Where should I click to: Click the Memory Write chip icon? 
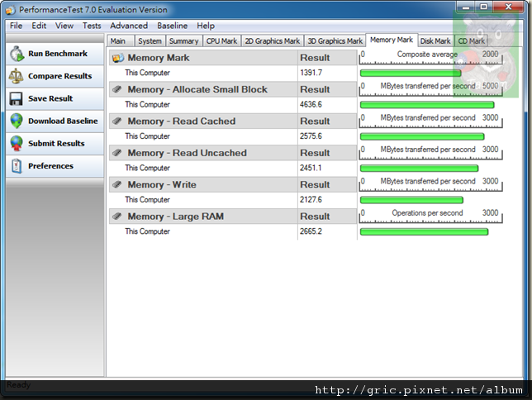[117, 185]
